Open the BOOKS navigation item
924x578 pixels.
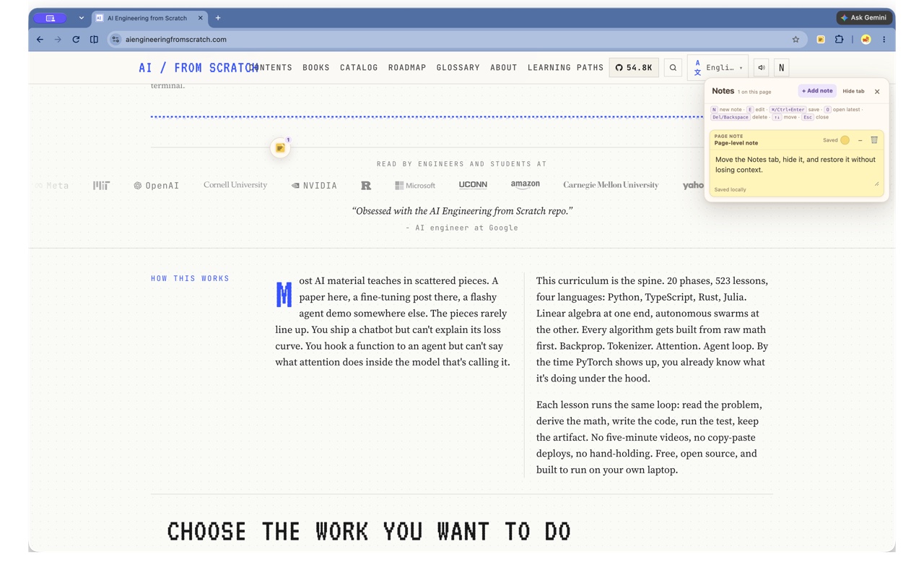[316, 68]
